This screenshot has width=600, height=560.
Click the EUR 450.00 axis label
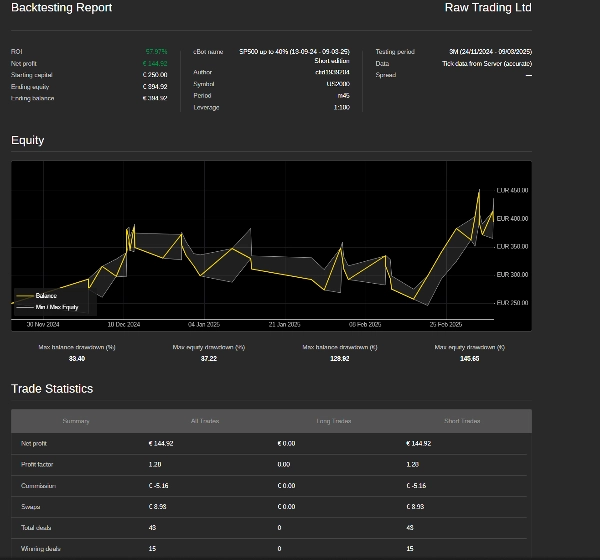coord(512,190)
